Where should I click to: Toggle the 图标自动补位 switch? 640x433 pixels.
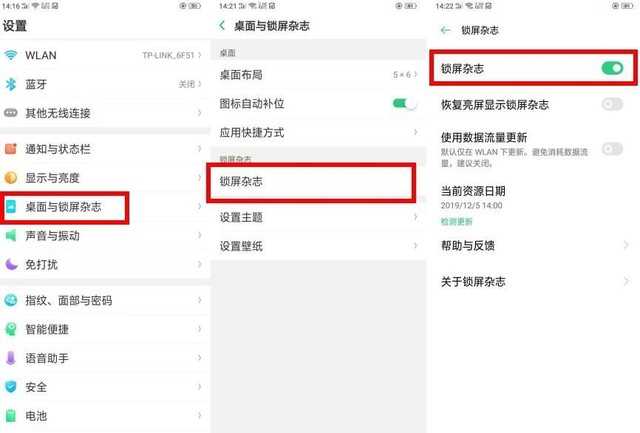[x=404, y=104]
